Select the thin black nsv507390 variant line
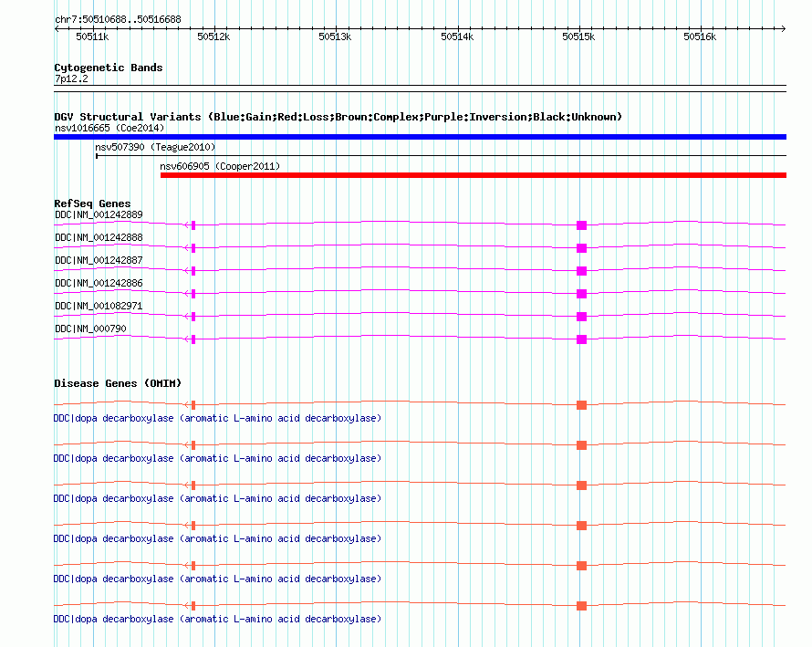The width and height of the screenshot is (812, 647). 442,155
